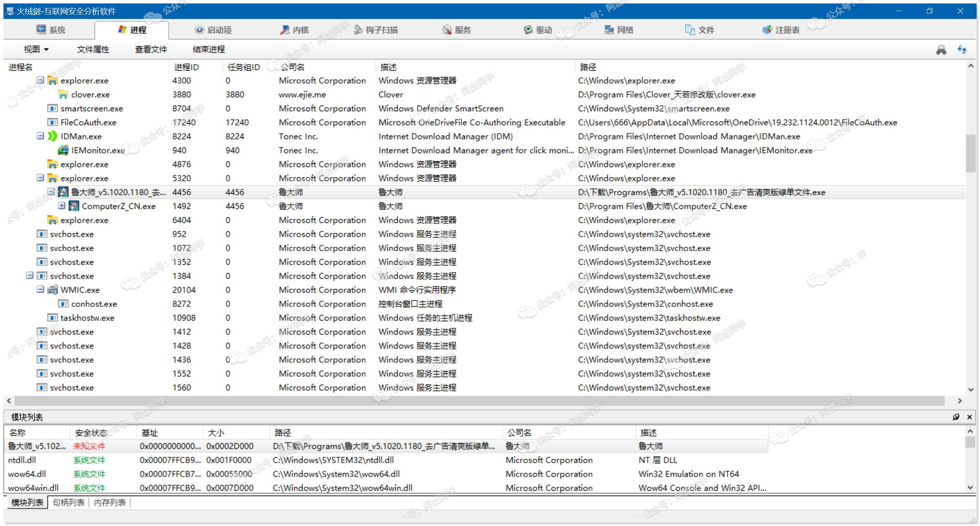Open the 视图 dropdown menu
The image size is (980, 526).
click(36, 49)
